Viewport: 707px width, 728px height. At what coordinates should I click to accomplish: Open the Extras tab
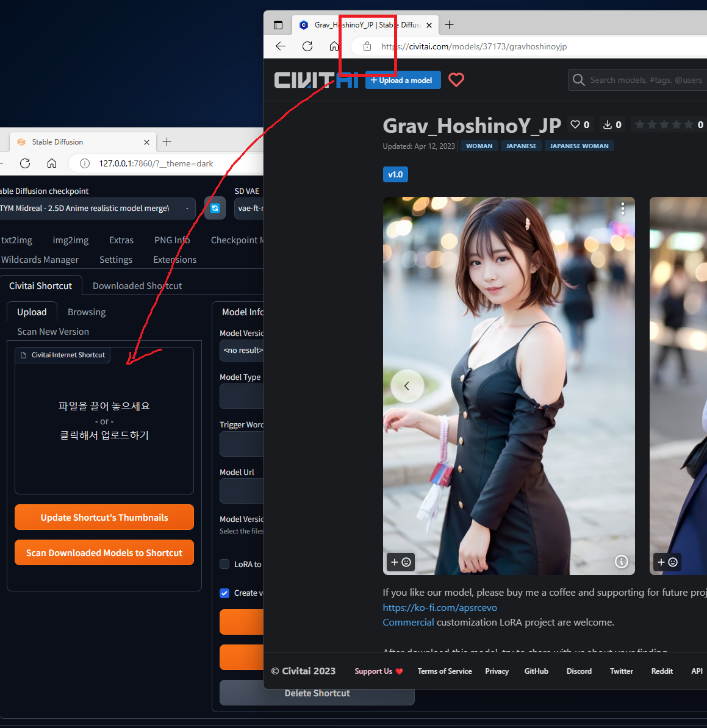(121, 240)
